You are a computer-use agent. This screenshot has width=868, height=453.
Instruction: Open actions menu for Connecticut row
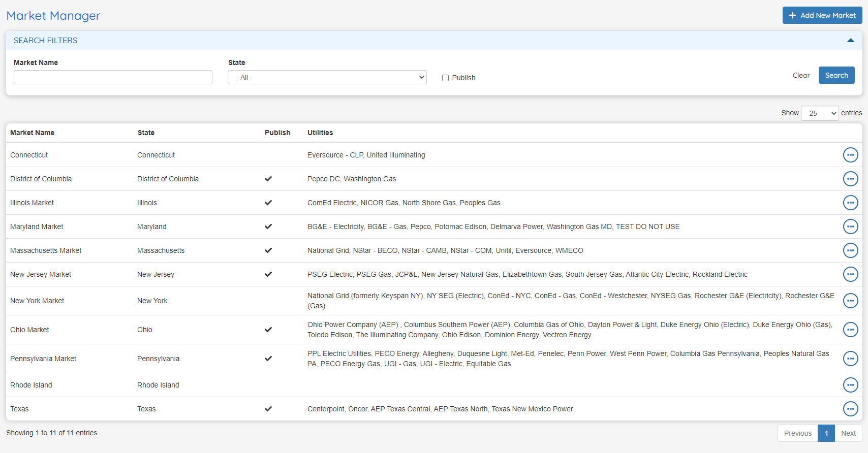850,155
